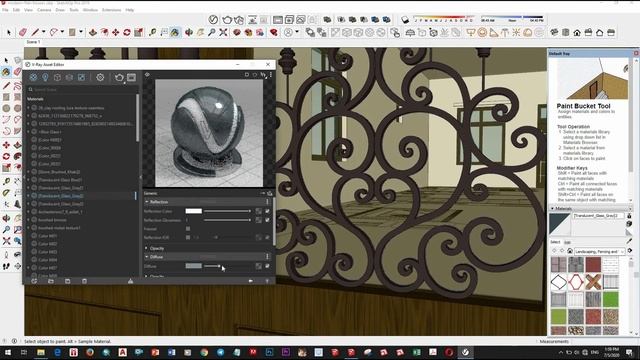Open the View menu

point(29,10)
